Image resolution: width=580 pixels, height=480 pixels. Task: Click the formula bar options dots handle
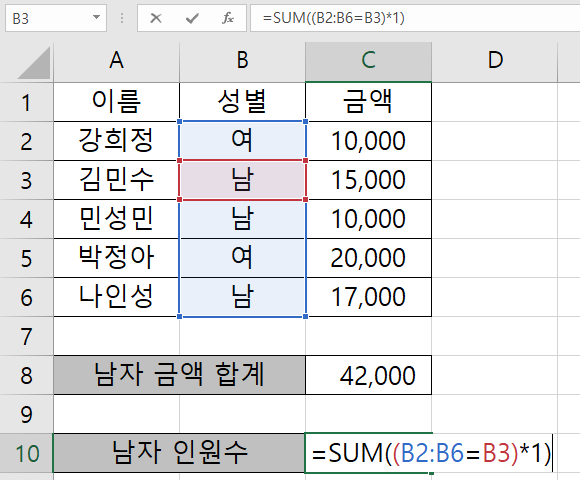coord(122,18)
